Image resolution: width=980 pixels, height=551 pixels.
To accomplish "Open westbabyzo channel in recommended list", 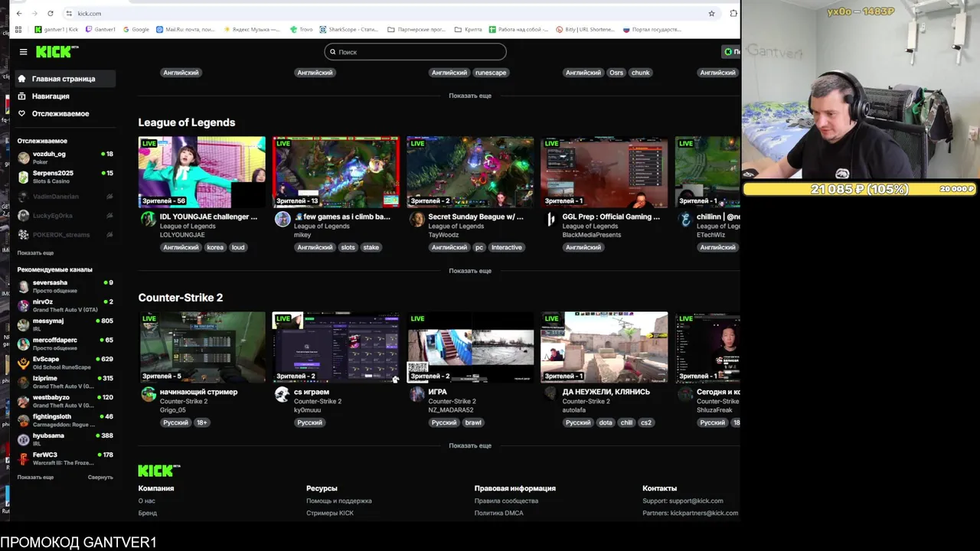I will click(66, 401).
